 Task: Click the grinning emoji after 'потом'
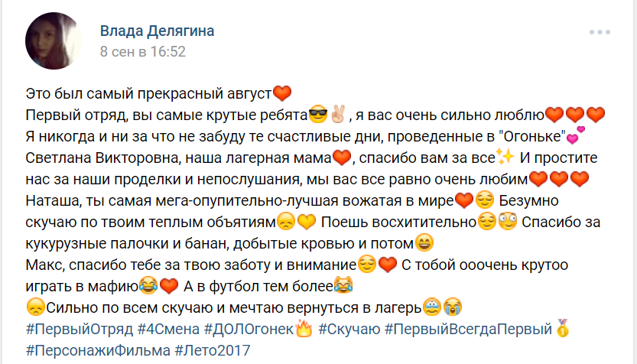pos(424,243)
